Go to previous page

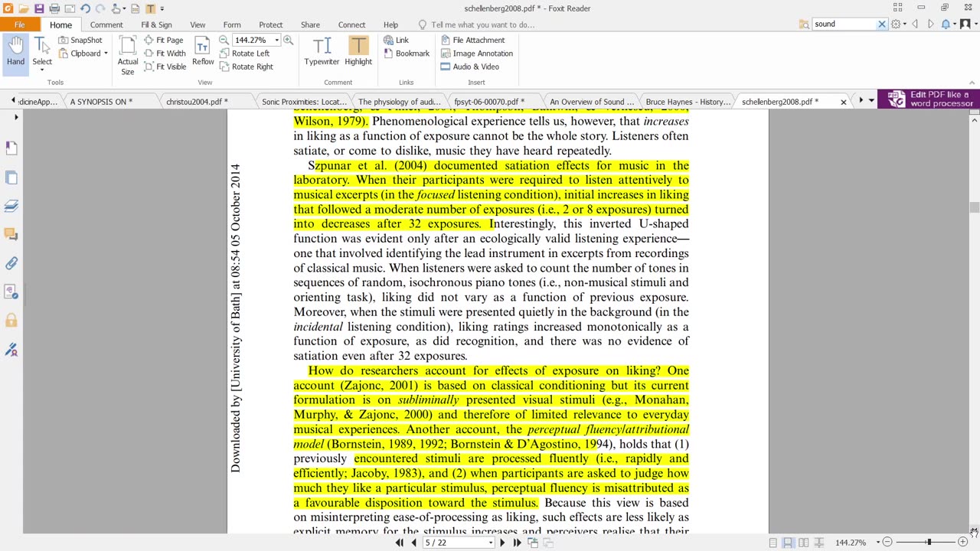pos(413,543)
